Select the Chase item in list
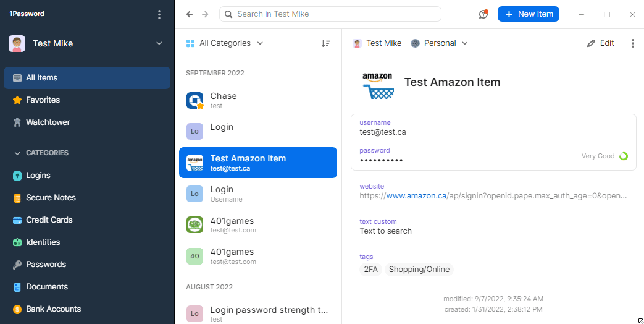The width and height of the screenshot is (644, 324). [x=258, y=100]
